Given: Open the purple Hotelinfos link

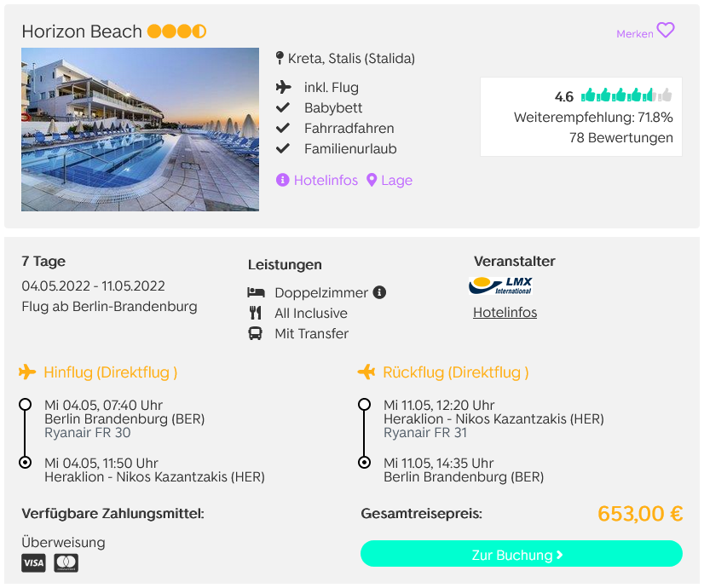Looking at the screenshot, I should 326,180.
